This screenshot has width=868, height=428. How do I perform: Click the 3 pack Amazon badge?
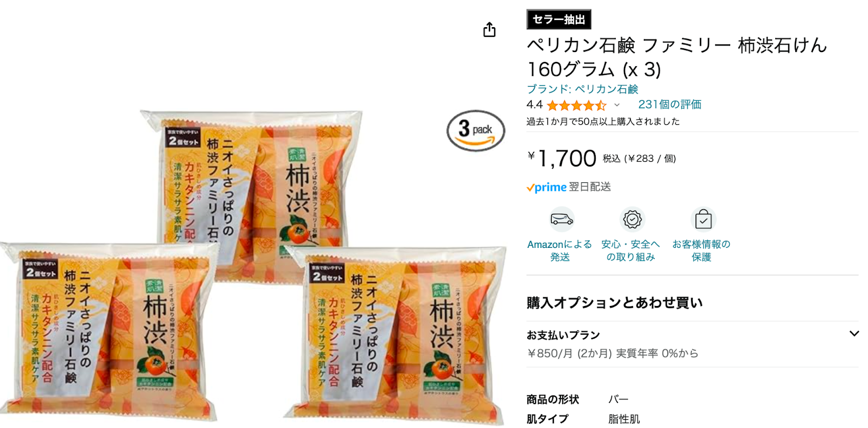476,131
